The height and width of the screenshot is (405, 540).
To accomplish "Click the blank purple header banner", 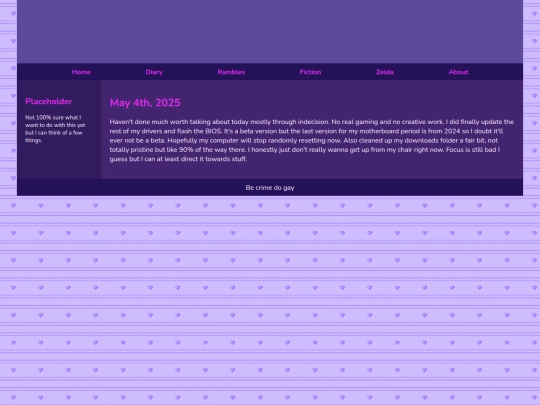I will (x=270, y=31).
